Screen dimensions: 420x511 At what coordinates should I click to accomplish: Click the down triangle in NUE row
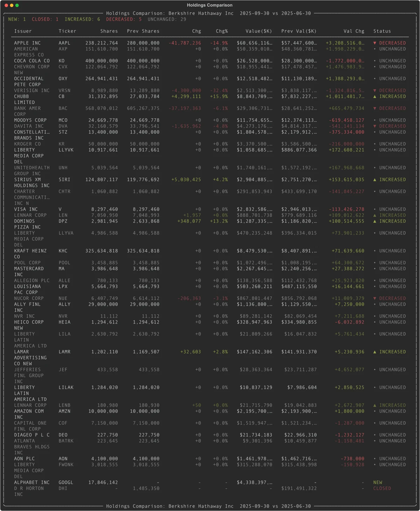pos(375,299)
